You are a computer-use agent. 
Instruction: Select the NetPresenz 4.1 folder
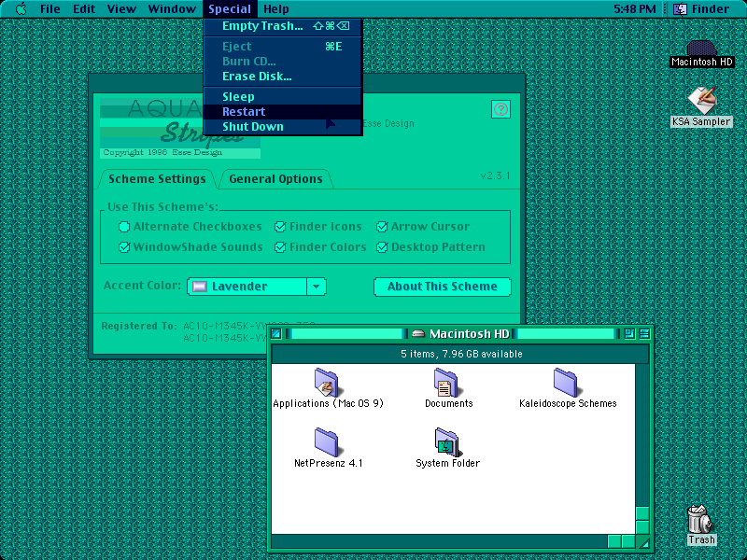click(328, 448)
